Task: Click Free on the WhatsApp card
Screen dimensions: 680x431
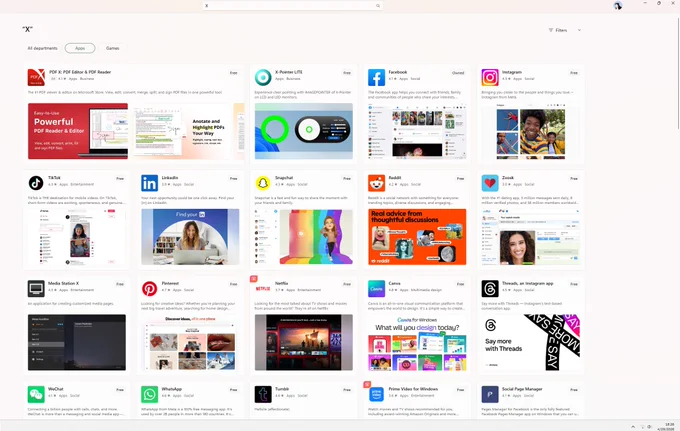Action: pyautogui.click(x=233, y=390)
